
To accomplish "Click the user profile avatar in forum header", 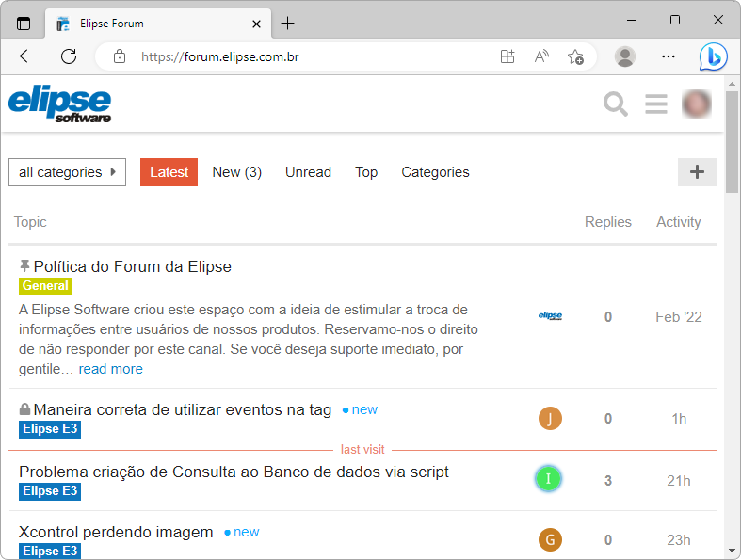I will tap(696, 104).
